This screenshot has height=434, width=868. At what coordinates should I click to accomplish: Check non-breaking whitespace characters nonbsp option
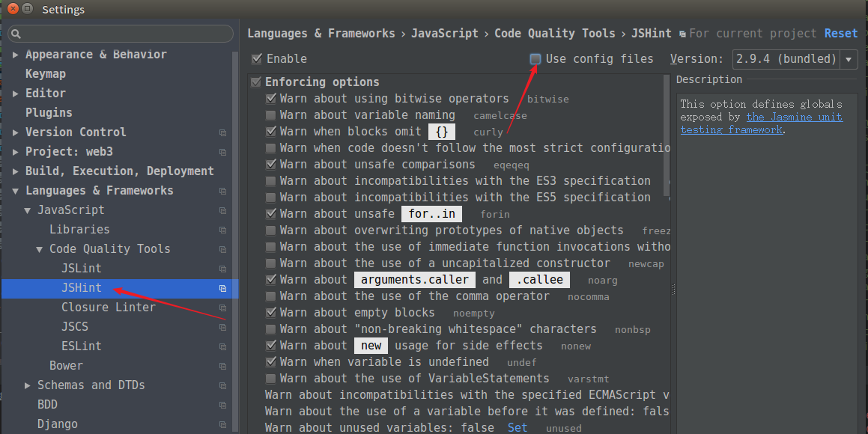click(x=270, y=329)
